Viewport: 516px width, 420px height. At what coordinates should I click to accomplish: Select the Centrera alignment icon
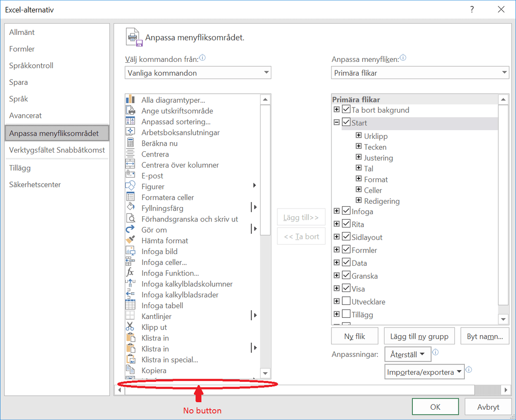coord(130,154)
